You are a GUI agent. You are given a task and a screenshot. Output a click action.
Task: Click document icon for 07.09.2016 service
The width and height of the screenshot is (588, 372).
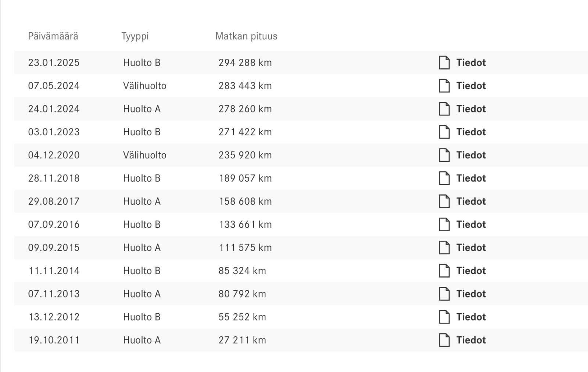(x=444, y=225)
